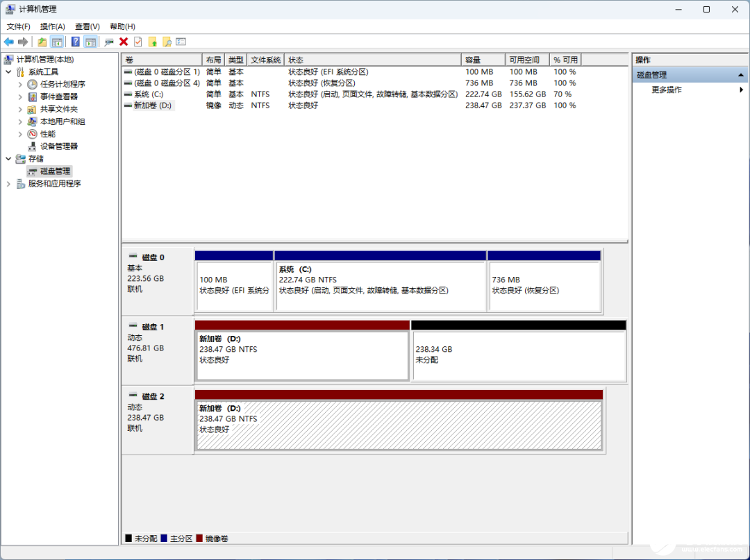Open Help via blue question mark icon
Screen dimensions: 750x560
(75, 42)
